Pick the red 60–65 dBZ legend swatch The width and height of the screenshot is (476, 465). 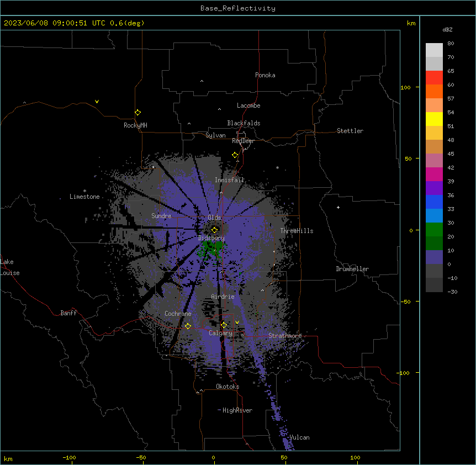[x=434, y=77]
